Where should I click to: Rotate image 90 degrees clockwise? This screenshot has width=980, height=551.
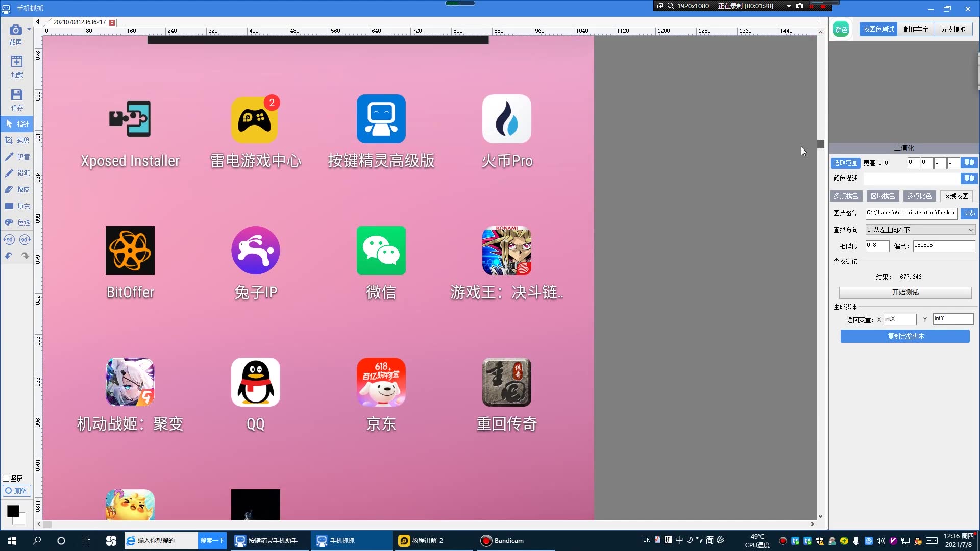[25, 239]
